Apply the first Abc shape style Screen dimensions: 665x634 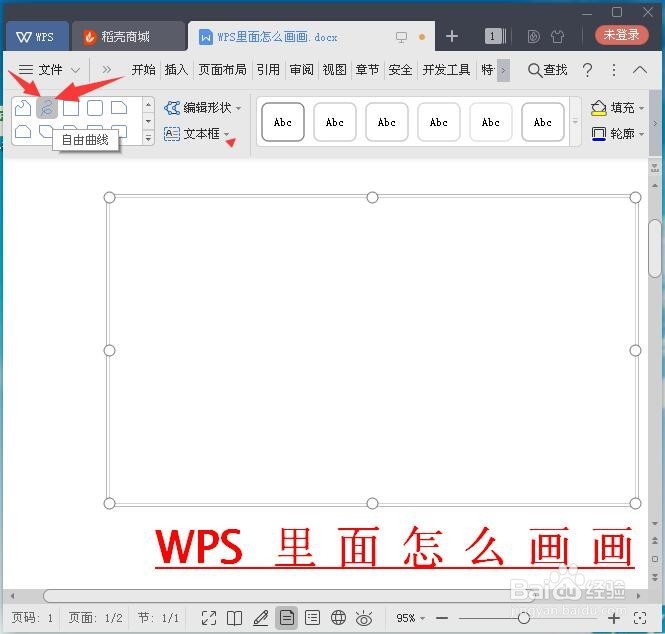283,122
